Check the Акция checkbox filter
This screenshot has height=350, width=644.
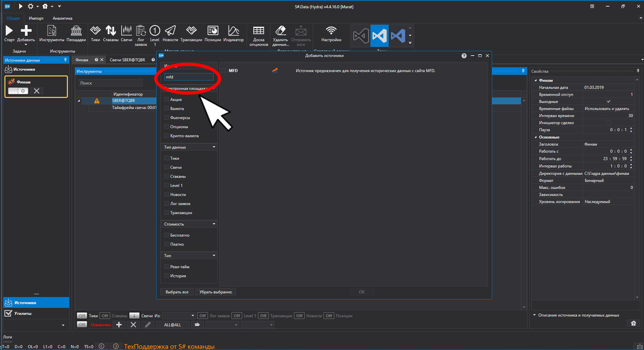[167, 100]
